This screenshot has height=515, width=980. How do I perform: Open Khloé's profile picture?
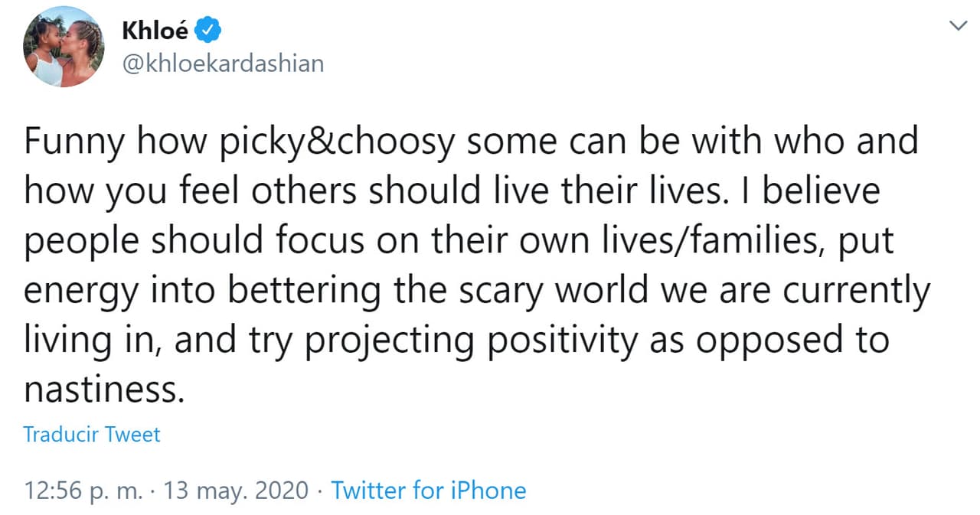point(64,47)
